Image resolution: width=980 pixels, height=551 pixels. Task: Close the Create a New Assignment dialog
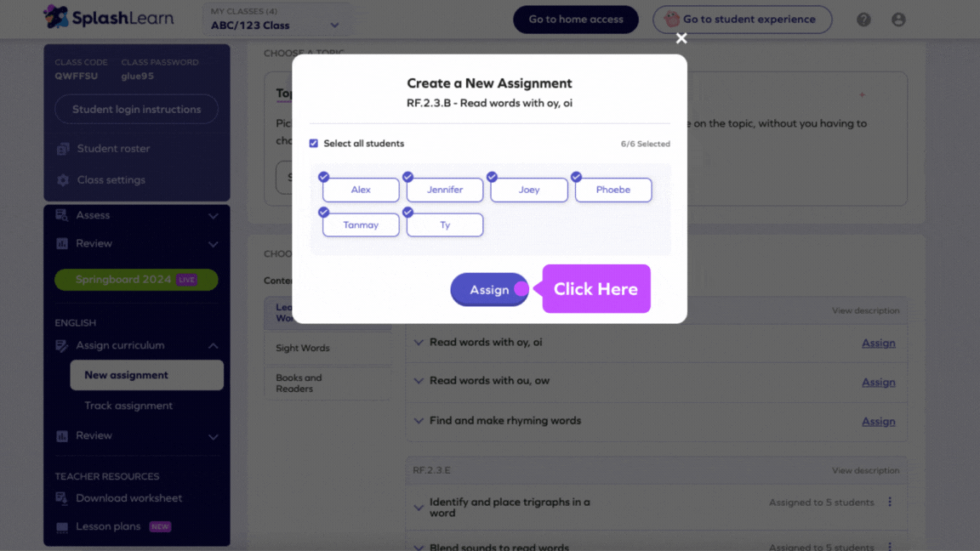click(681, 38)
